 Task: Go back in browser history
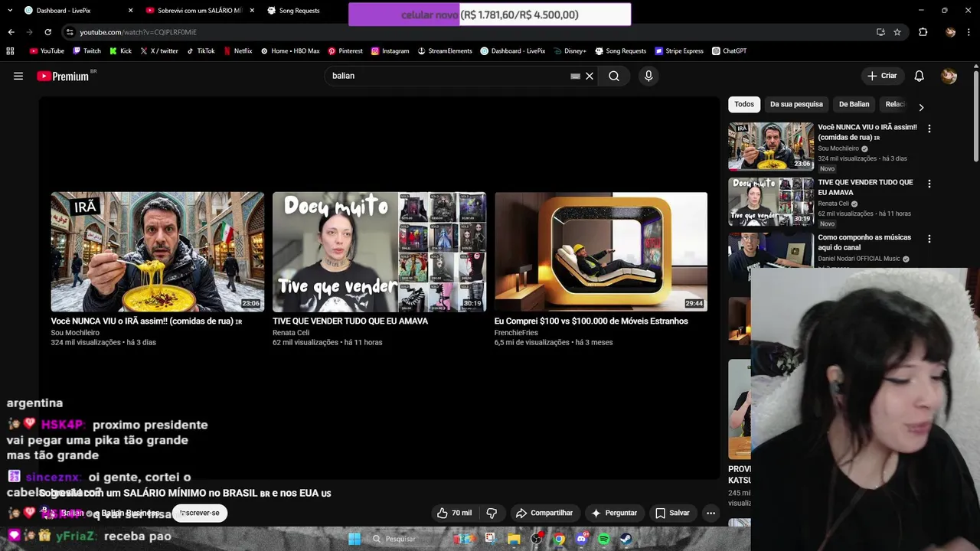click(11, 32)
